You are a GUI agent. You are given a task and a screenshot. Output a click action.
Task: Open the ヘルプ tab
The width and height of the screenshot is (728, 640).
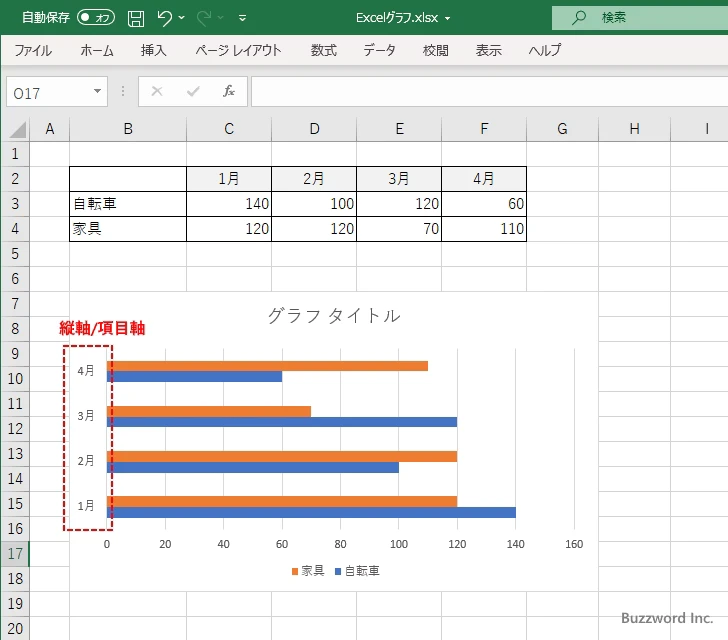coord(545,50)
